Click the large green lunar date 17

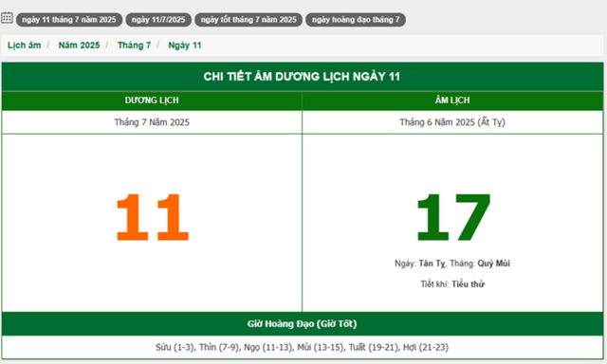tap(453, 217)
